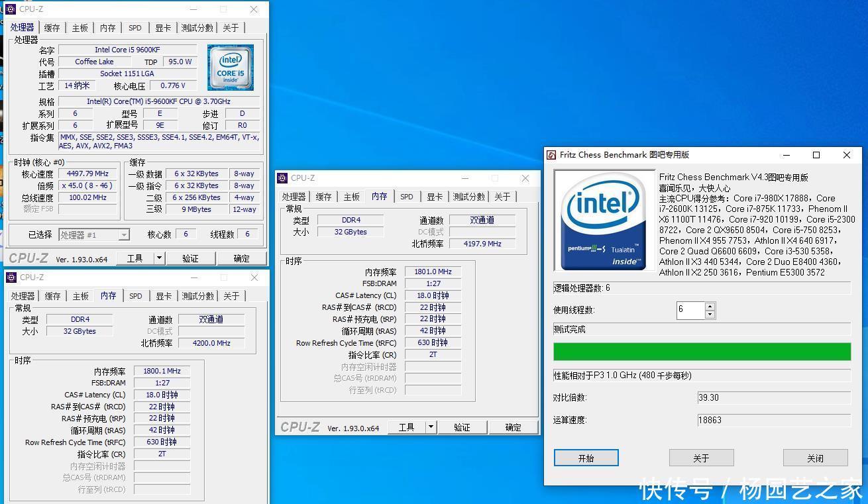Open 关于 tab in the processor CPU-Z window
Image resolution: width=868 pixels, height=504 pixels.
[x=231, y=28]
